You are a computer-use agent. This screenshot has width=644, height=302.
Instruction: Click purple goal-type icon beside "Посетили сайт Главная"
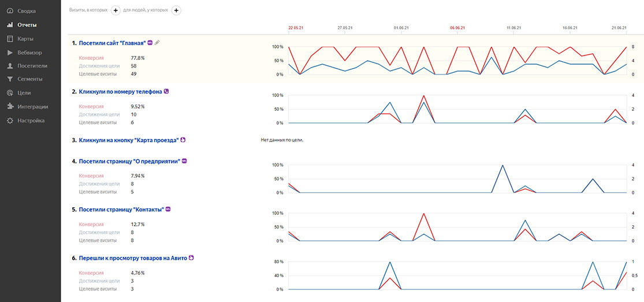coord(150,42)
